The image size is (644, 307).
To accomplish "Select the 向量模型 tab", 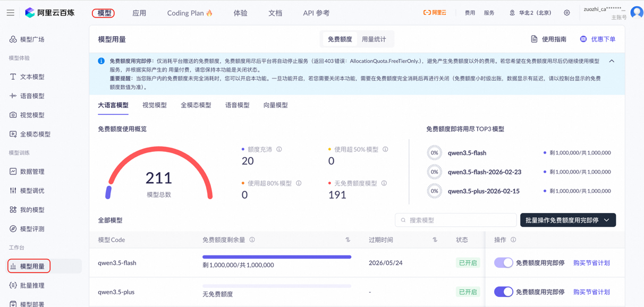I will (x=276, y=105).
